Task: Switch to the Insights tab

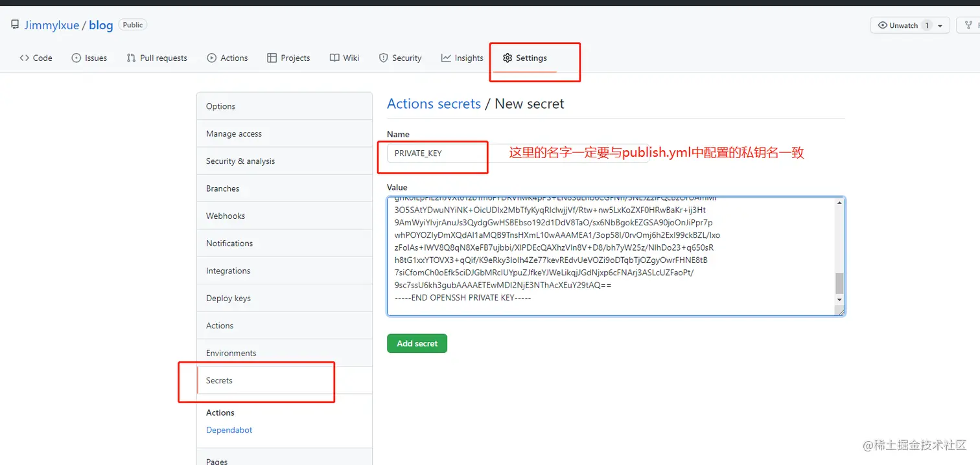Action: [x=462, y=58]
